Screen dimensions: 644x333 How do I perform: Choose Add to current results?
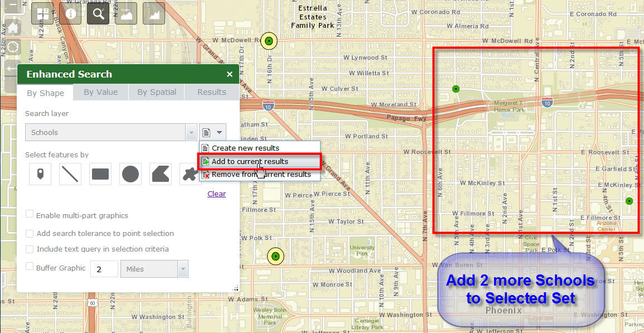click(260, 161)
